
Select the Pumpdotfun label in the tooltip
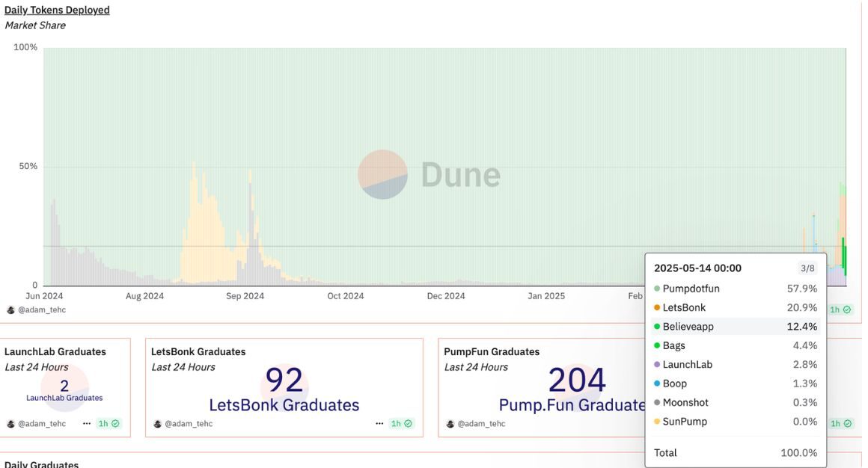click(691, 289)
